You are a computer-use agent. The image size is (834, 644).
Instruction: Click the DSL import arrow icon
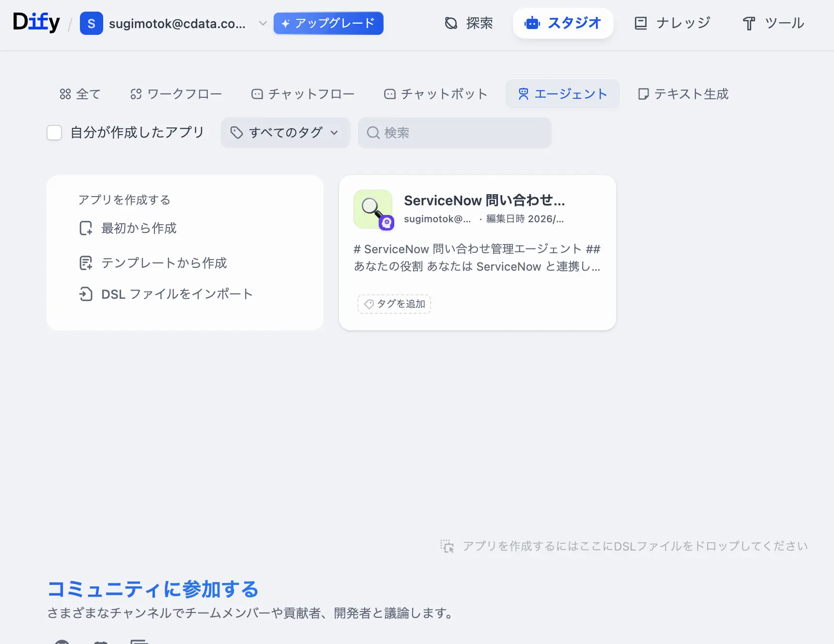pyautogui.click(x=86, y=294)
